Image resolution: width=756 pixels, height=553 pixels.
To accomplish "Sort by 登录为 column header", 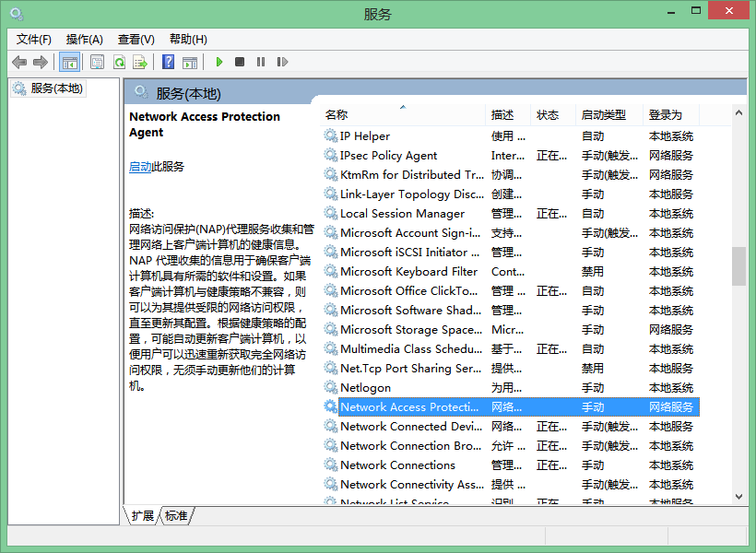I will [x=671, y=114].
